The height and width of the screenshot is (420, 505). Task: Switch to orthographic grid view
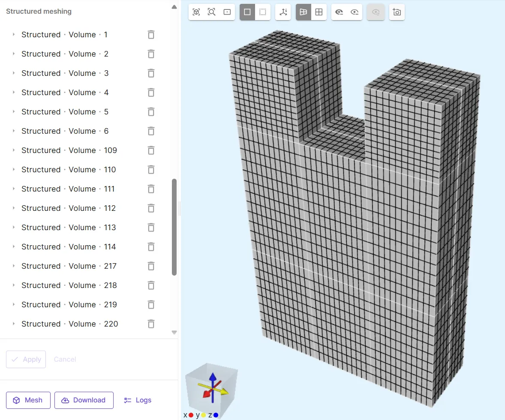[319, 12]
